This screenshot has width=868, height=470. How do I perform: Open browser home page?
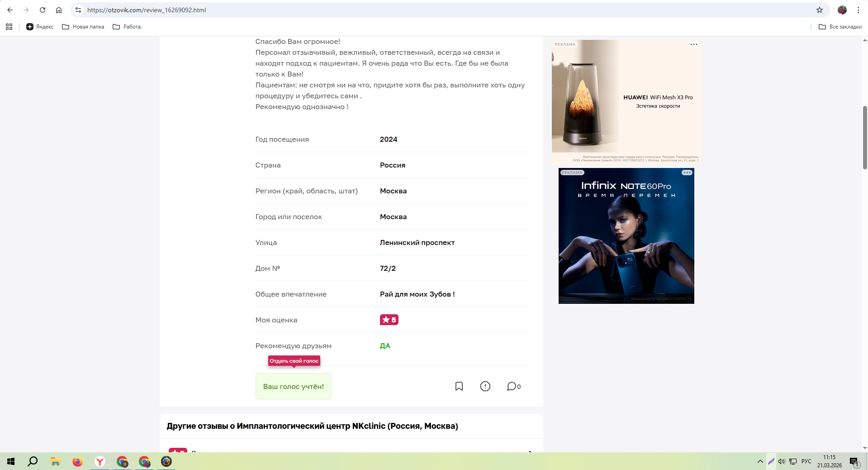[59, 10]
